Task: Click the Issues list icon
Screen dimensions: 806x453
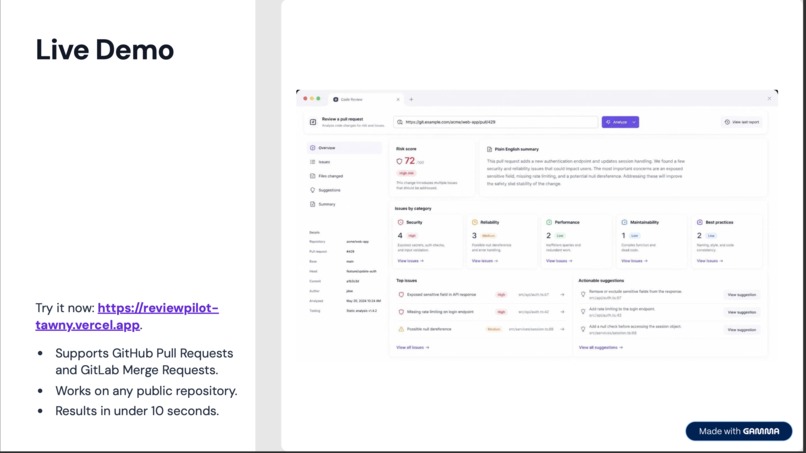Action: 312,162
